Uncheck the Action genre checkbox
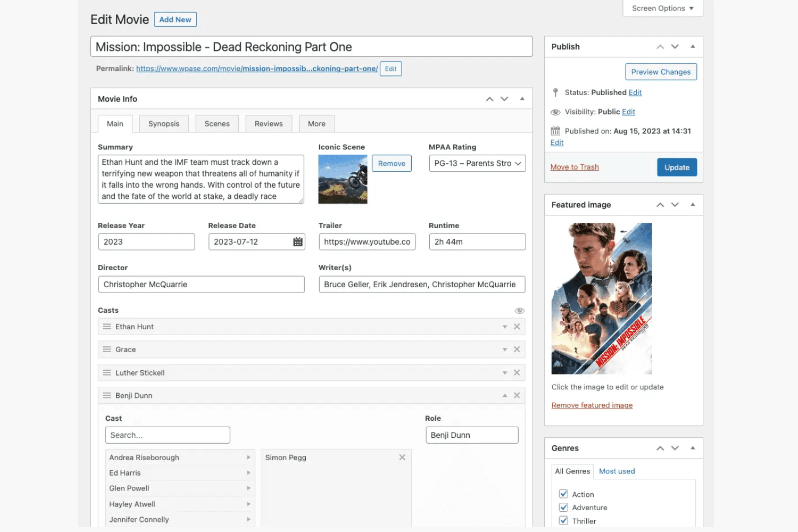 (x=563, y=494)
